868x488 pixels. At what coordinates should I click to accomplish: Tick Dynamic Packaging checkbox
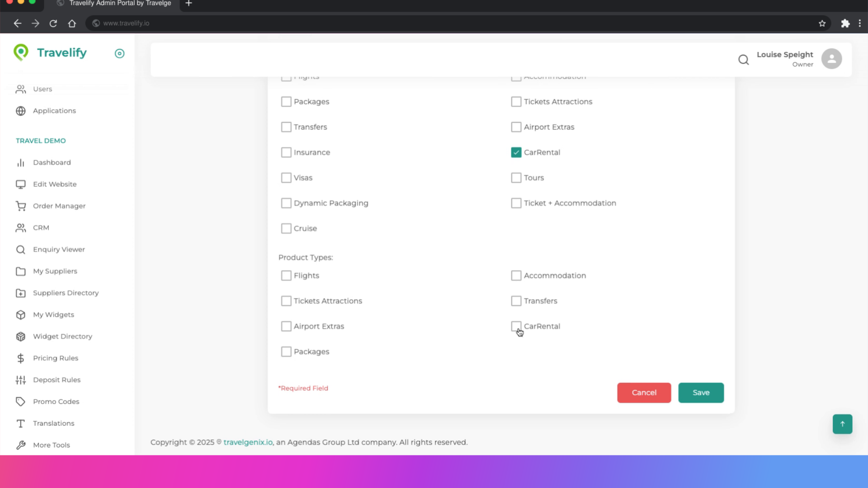coord(286,203)
